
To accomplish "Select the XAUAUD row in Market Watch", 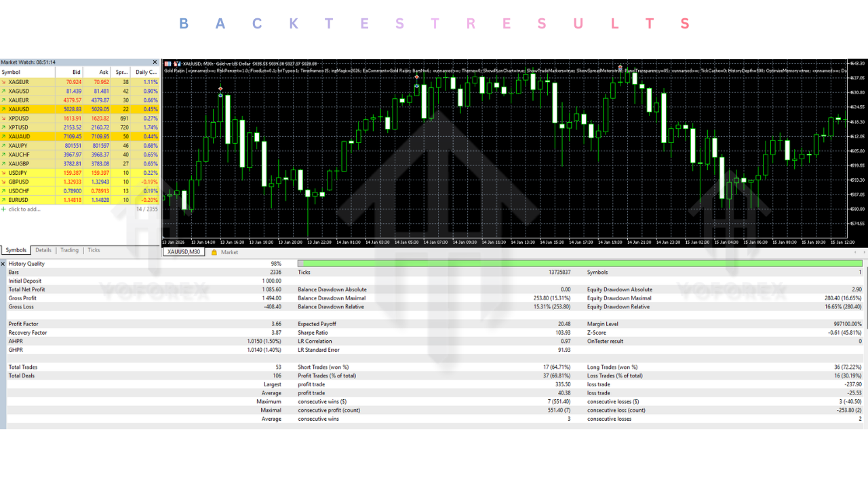I will tap(41, 136).
